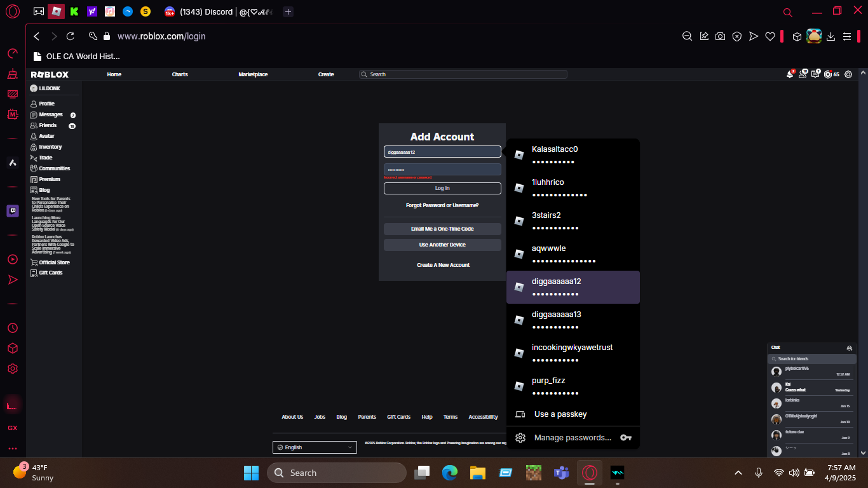The height and width of the screenshot is (488, 868).
Task: Switch to the Yahoo pinned tab
Action: point(92,11)
